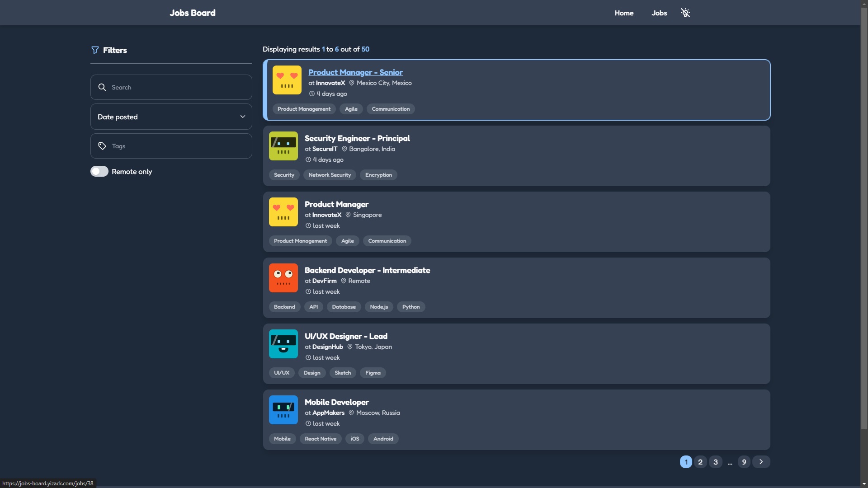Click the search magnifier icon

pos(102,87)
